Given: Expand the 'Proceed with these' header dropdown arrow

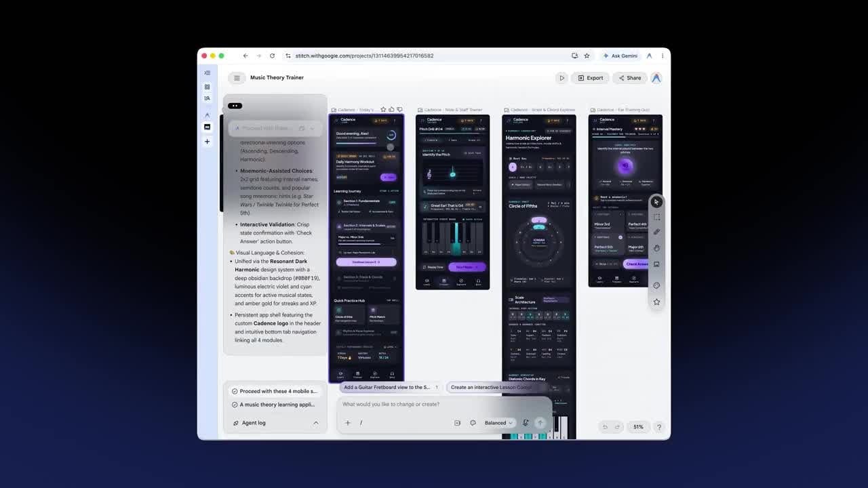Looking at the screenshot, I should [312, 128].
